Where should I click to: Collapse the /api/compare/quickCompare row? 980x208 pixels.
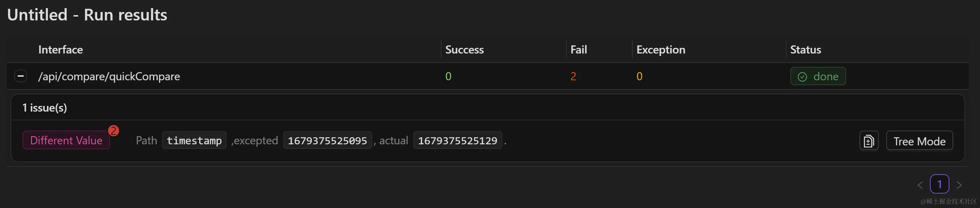20,76
